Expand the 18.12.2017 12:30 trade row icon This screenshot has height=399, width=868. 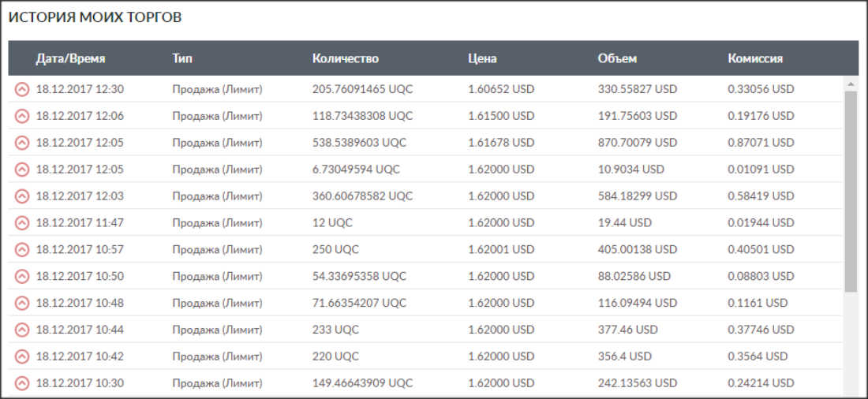click(x=21, y=89)
